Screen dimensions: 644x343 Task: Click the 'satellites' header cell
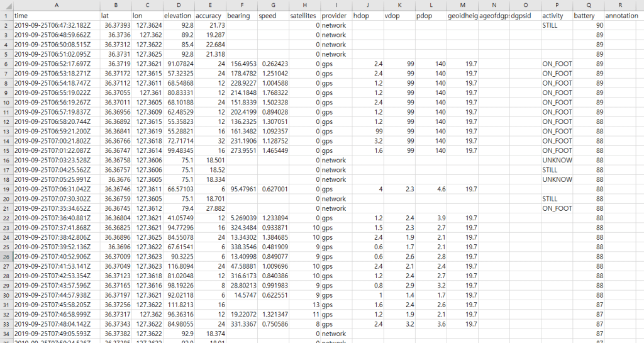(x=304, y=15)
